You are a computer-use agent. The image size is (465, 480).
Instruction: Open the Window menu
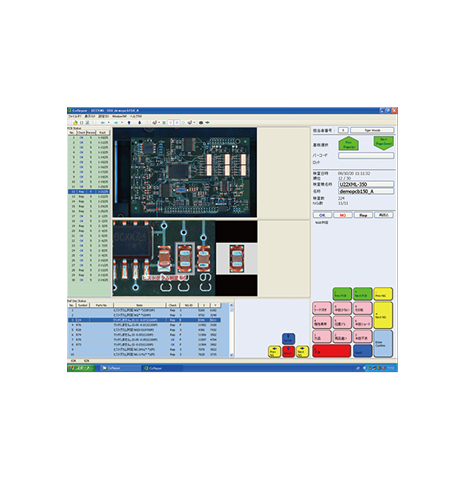point(119,116)
